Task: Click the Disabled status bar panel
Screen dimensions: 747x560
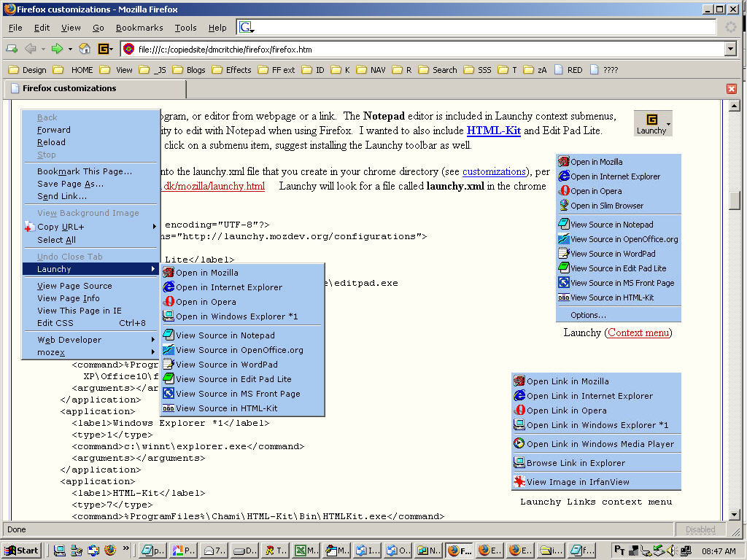Action: (700, 529)
